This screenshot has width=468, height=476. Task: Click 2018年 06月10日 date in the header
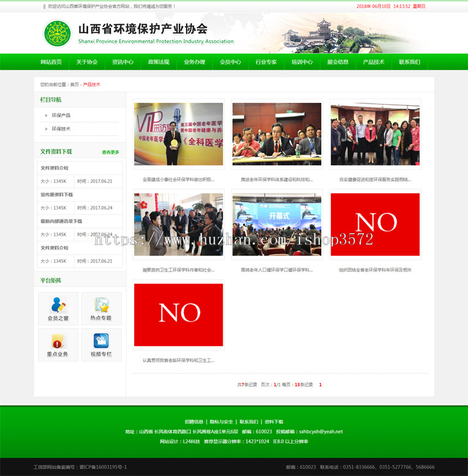[373, 6]
